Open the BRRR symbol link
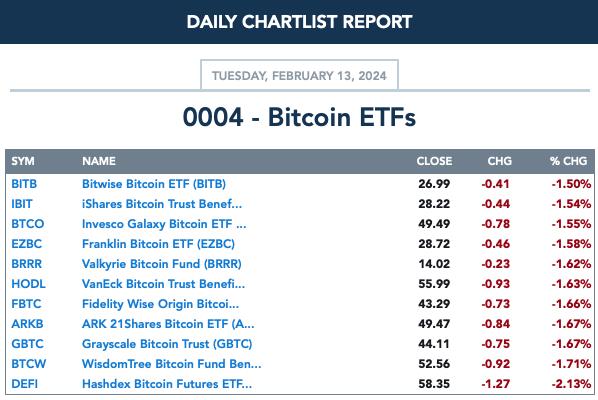The image size is (598, 400). 26,264
